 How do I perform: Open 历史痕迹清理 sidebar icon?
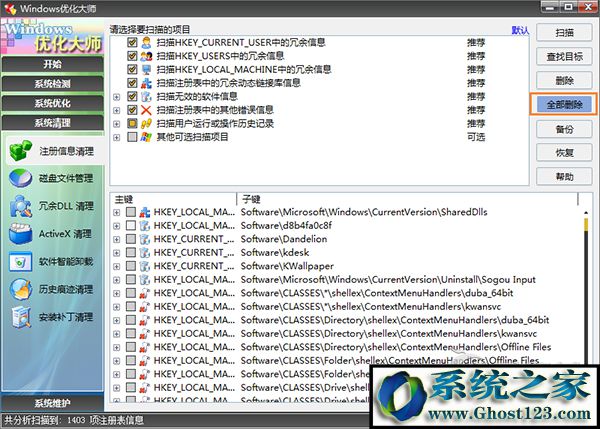(20, 289)
